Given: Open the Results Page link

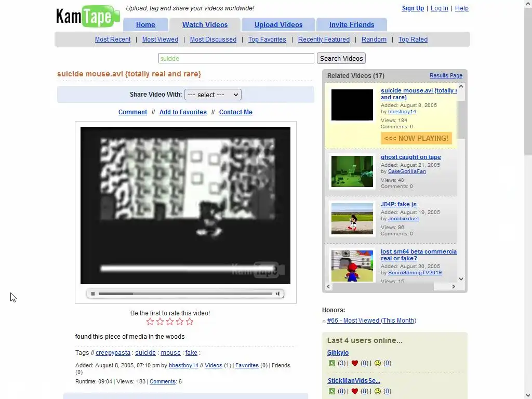Looking at the screenshot, I should (446, 76).
